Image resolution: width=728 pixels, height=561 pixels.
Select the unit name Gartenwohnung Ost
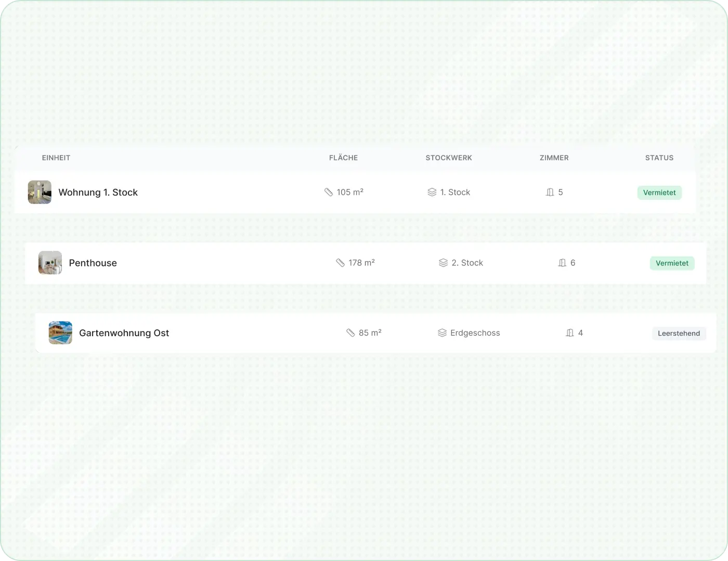pos(124,333)
